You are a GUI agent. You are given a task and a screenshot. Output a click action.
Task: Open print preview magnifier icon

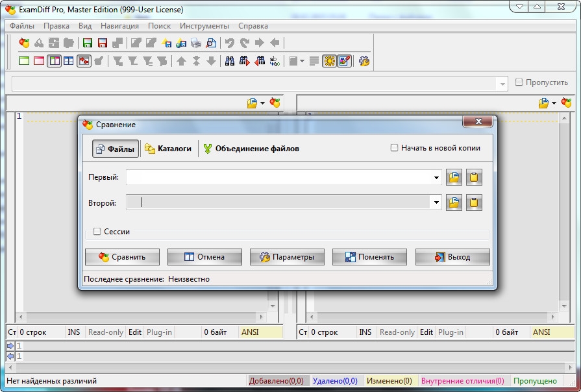(211, 43)
